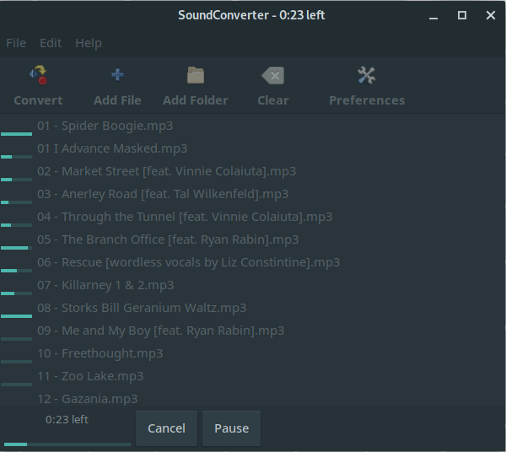Screen dimensions: 506x452
Task: Select 08 - Storks Bill Geranium Waltz.mp3
Action: click(252, 308)
